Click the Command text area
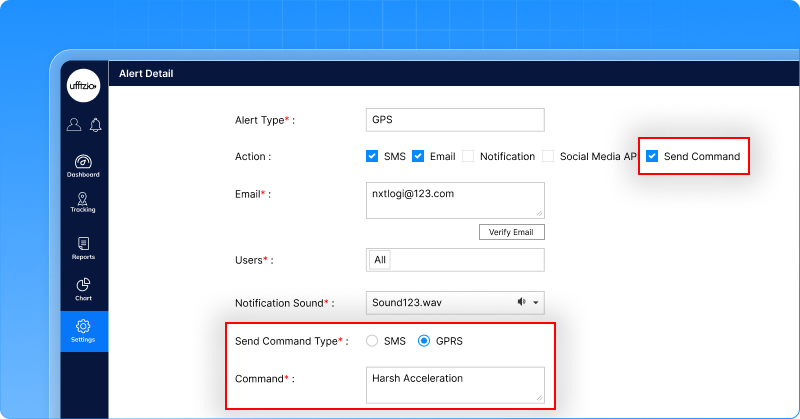The width and height of the screenshot is (800, 419). [x=455, y=385]
